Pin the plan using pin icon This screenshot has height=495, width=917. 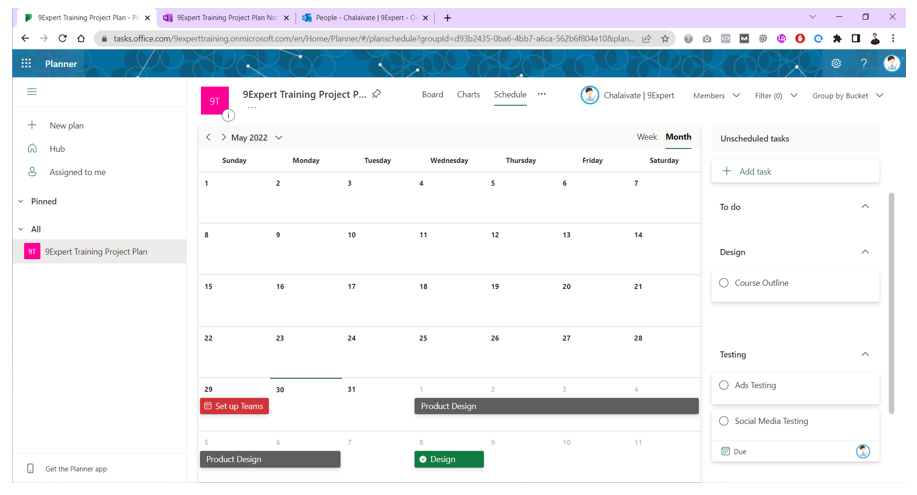tap(377, 94)
